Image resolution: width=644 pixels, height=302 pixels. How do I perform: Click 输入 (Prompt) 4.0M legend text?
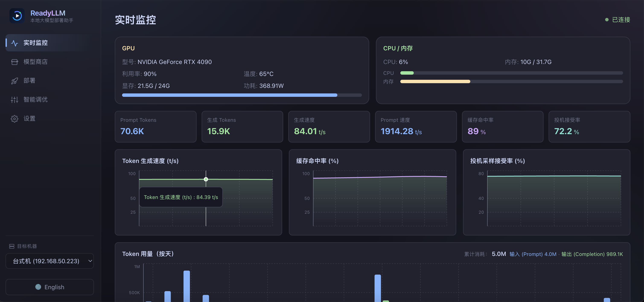point(533,254)
